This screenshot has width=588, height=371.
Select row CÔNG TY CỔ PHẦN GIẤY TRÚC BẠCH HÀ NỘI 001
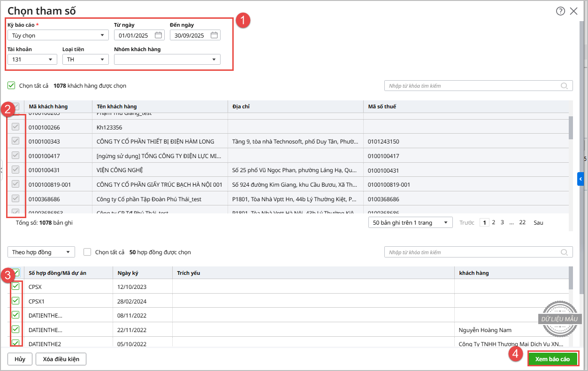(x=288, y=184)
